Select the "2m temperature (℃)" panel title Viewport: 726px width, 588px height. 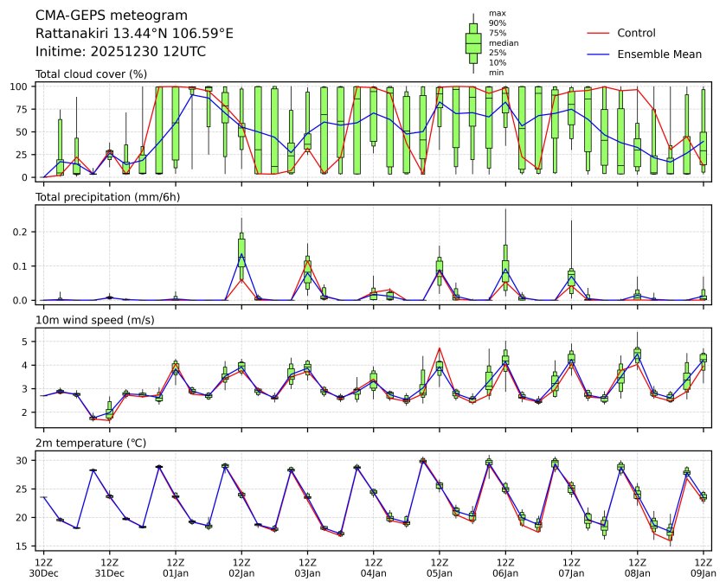[x=94, y=443]
